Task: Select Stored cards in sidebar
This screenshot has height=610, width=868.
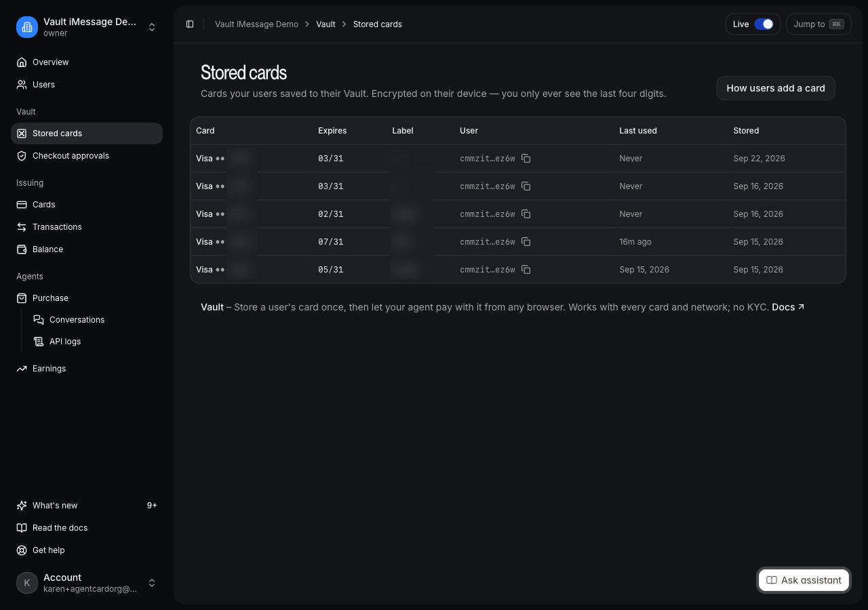Action: pos(87,134)
